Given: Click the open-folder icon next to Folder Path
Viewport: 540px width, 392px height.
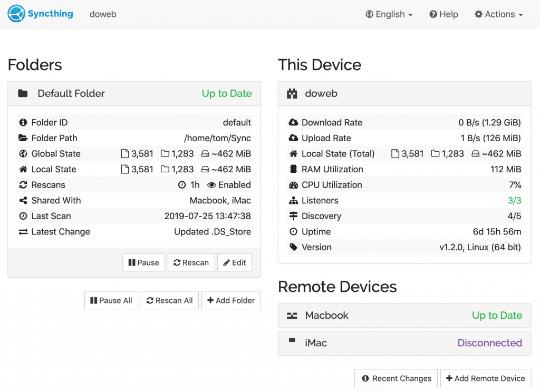Looking at the screenshot, I should 23,138.
